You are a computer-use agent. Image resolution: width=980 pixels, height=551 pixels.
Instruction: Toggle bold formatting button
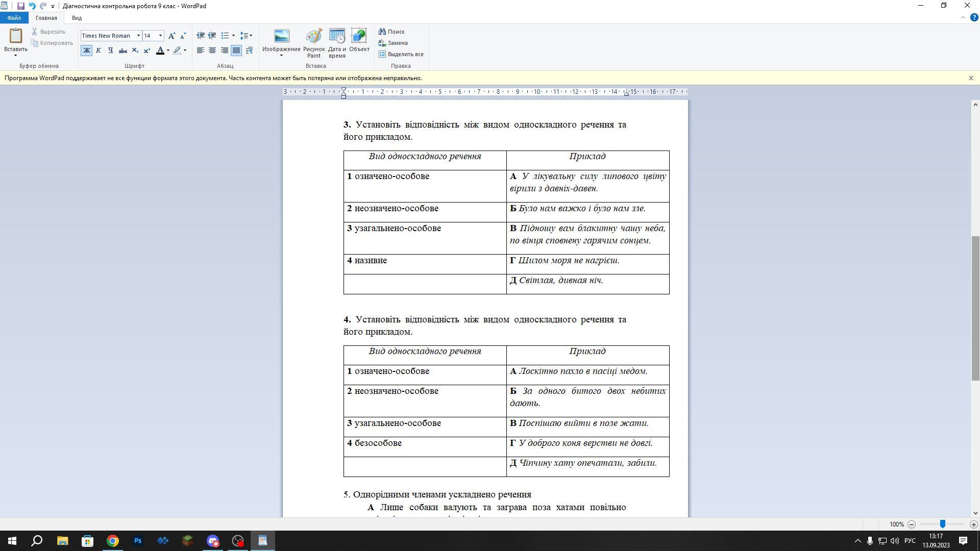point(86,51)
